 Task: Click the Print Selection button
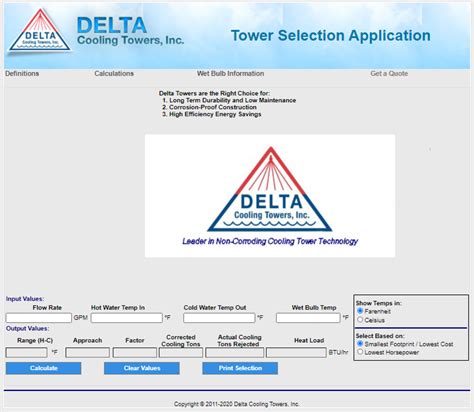pyautogui.click(x=240, y=368)
